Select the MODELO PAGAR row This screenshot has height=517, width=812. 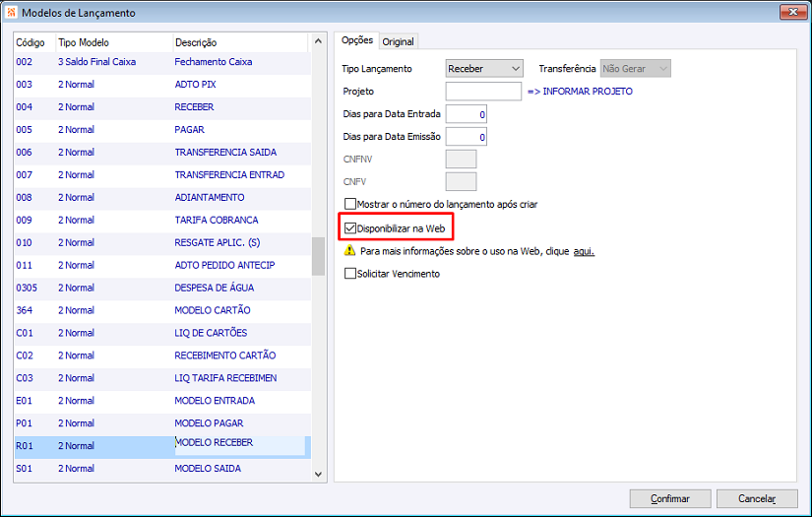pos(162,423)
